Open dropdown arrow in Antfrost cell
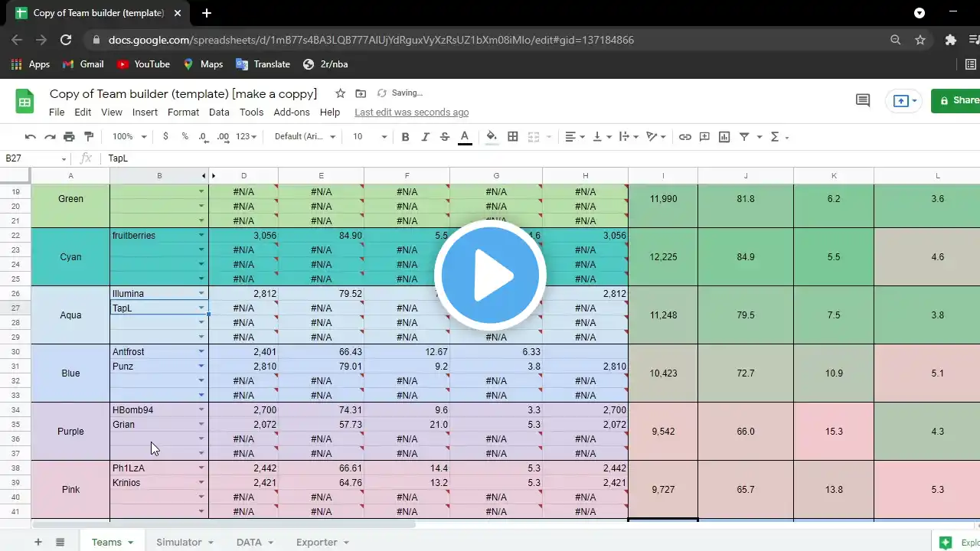Viewport: 980px width, 551px height. (x=201, y=351)
